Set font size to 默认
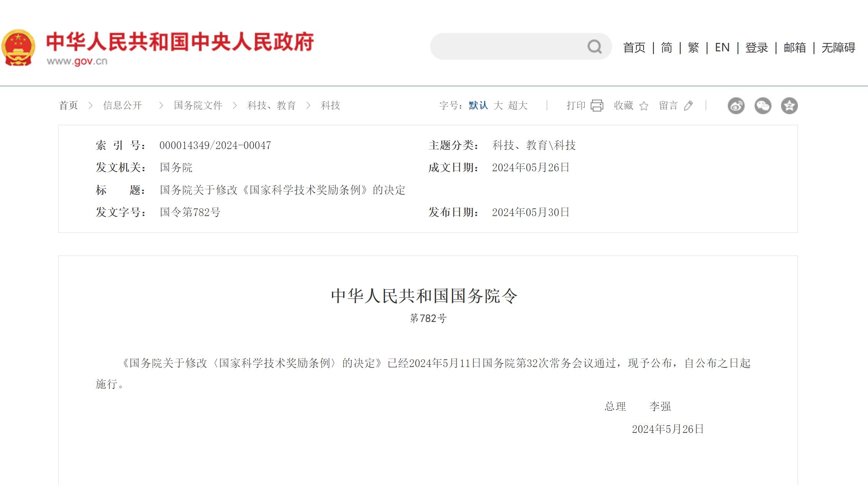 [x=478, y=105]
